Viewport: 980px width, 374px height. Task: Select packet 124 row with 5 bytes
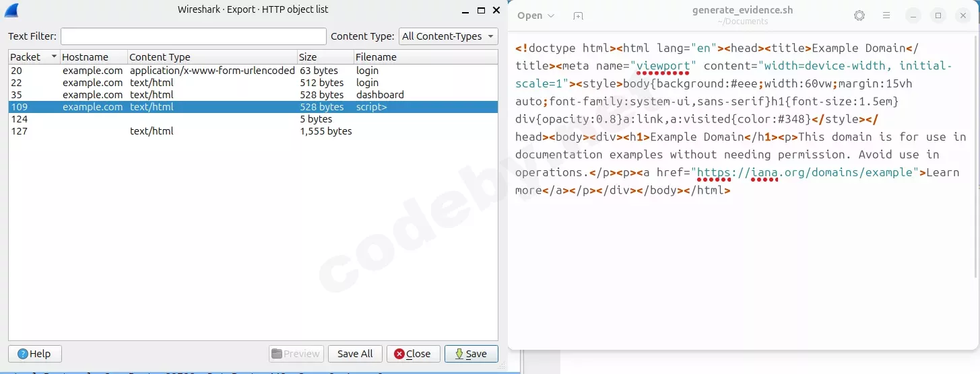coord(253,119)
